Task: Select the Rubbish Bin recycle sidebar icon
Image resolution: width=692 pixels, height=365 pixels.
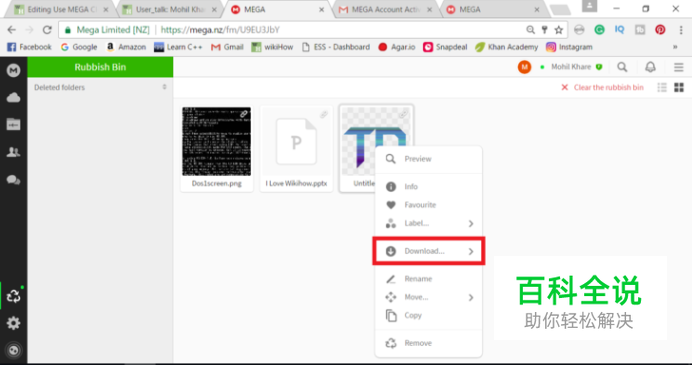Action: point(13,296)
